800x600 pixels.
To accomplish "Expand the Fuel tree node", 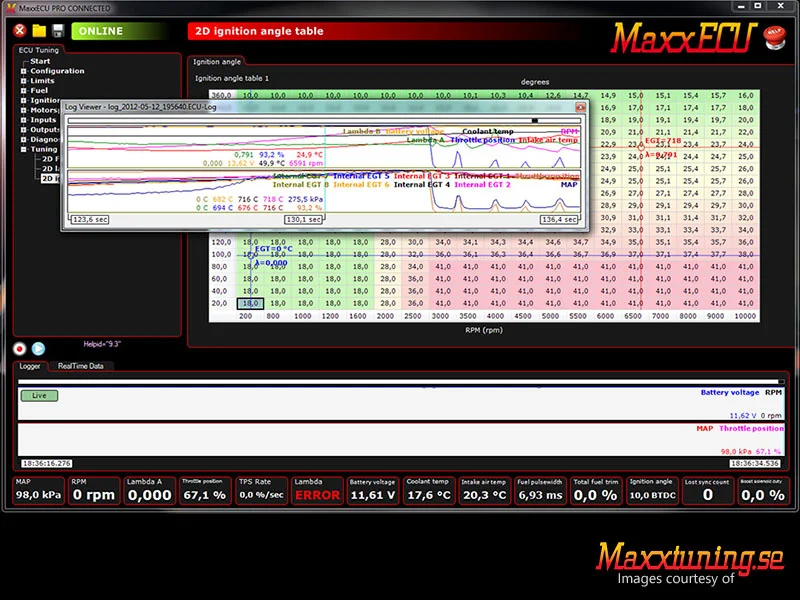I will click(x=23, y=90).
